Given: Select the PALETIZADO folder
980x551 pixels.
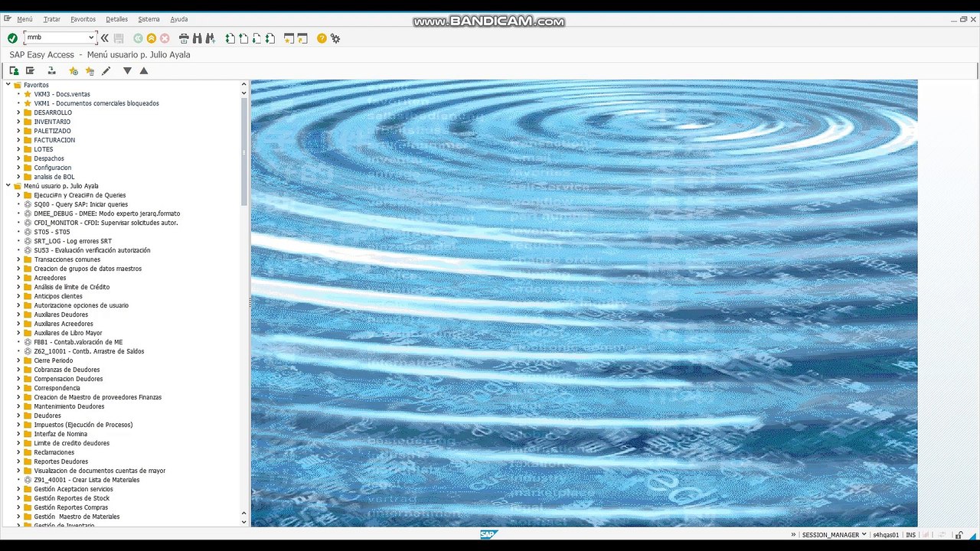Looking at the screenshot, I should click(x=52, y=131).
